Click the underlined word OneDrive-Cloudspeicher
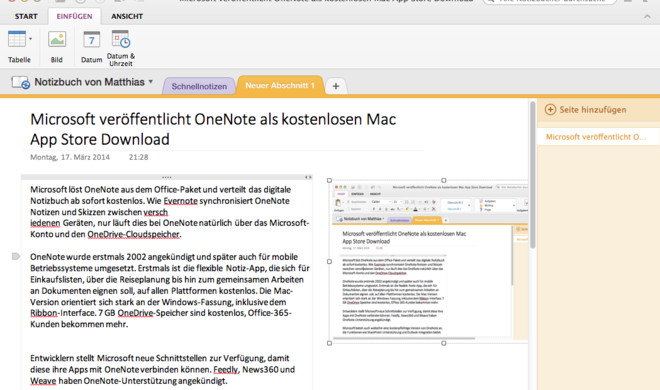 point(133,234)
